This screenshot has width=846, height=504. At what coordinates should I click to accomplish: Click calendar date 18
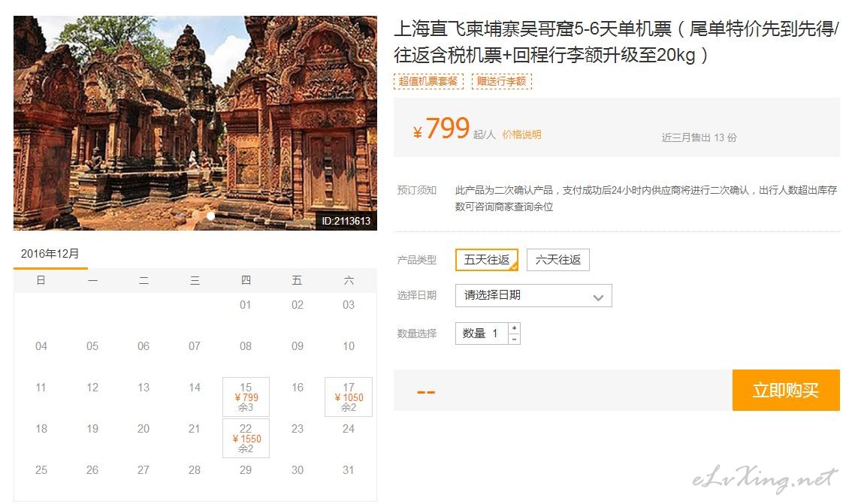pyautogui.click(x=41, y=428)
